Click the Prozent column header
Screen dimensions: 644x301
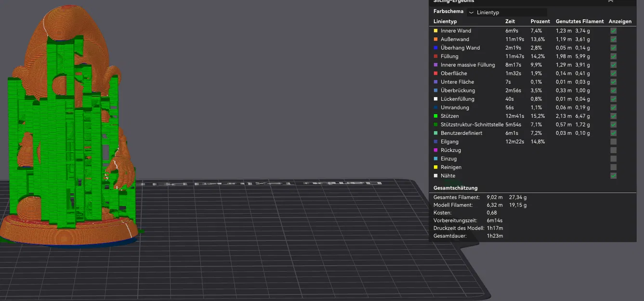click(540, 22)
